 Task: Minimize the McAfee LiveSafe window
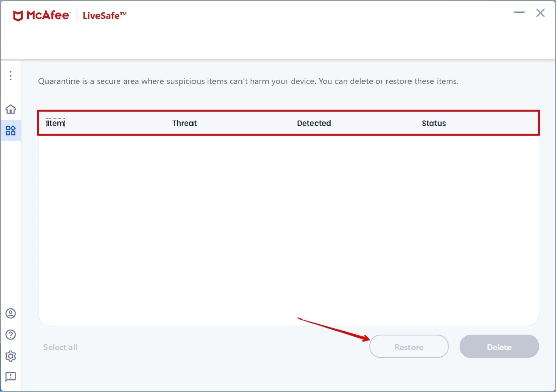tap(519, 13)
